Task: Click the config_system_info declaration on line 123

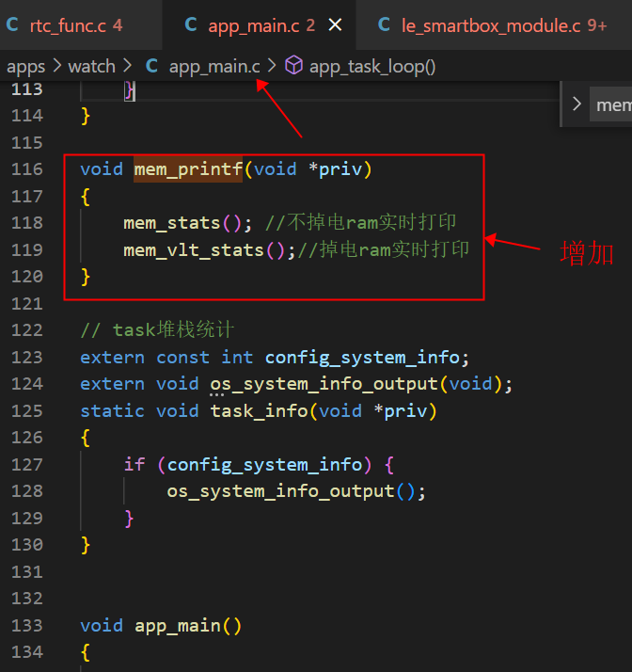Action: (362, 358)
